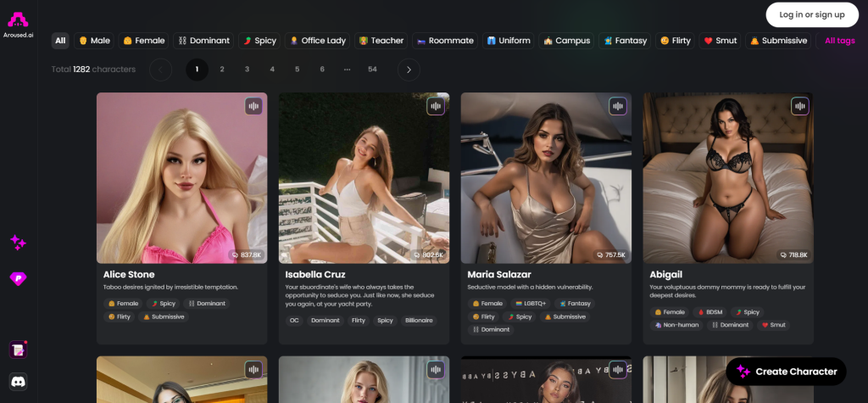
Task: Go to page 2
Action: (x=222, y=70)
